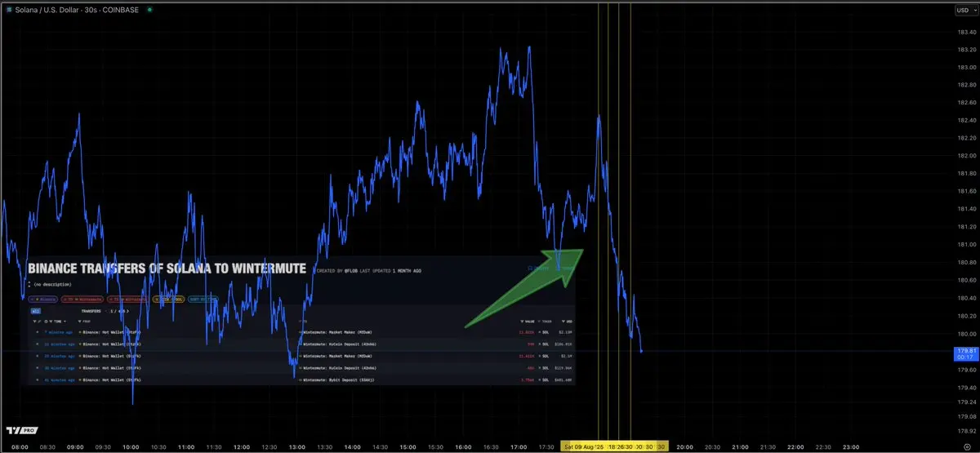Open the USD currency dropdown
The image size is (980, 453).
[964, 11]
